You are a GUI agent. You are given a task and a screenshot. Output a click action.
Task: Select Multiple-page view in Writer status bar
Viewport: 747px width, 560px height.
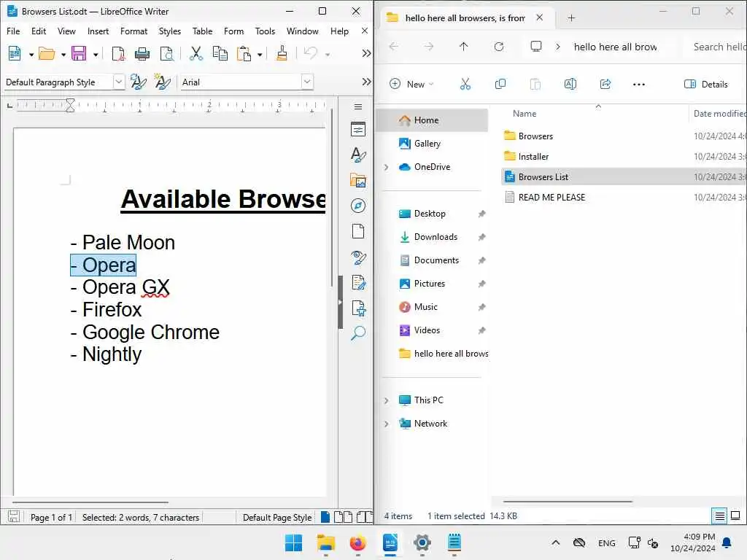tap(343, 517)
